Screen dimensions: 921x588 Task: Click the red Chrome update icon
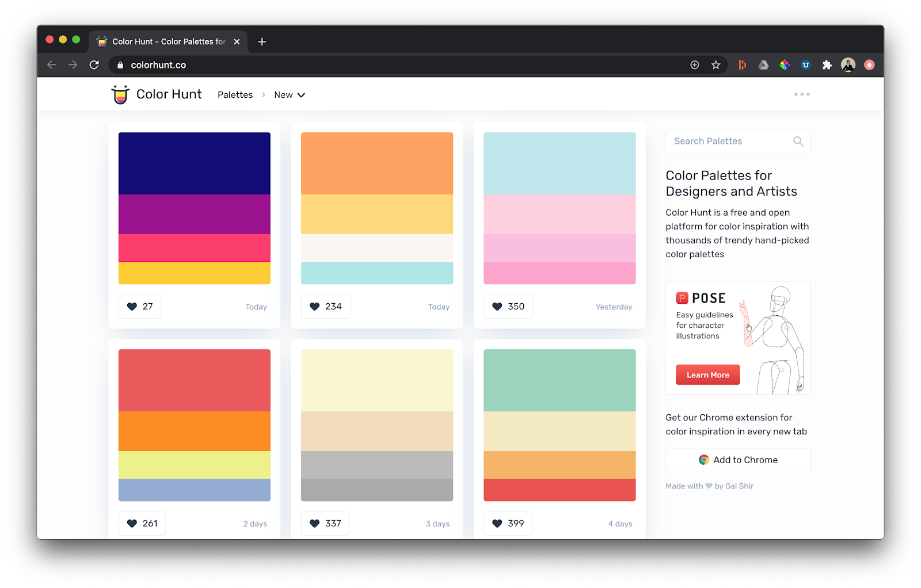click(x=870, y=65)
